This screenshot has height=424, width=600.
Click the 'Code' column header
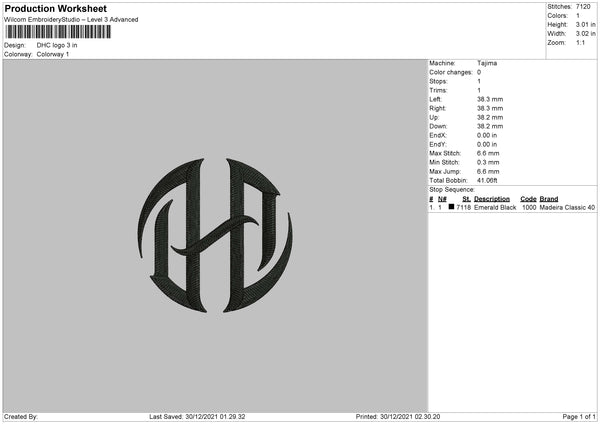point(528,199)
